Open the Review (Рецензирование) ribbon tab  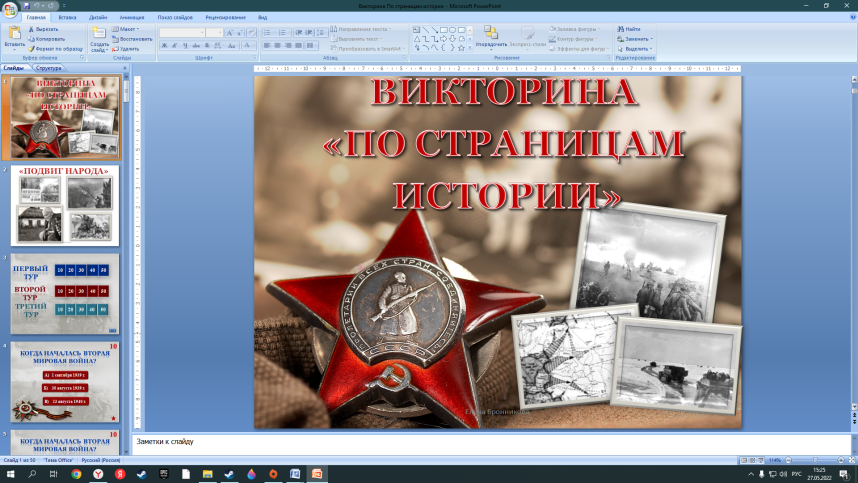coord(225,18)
